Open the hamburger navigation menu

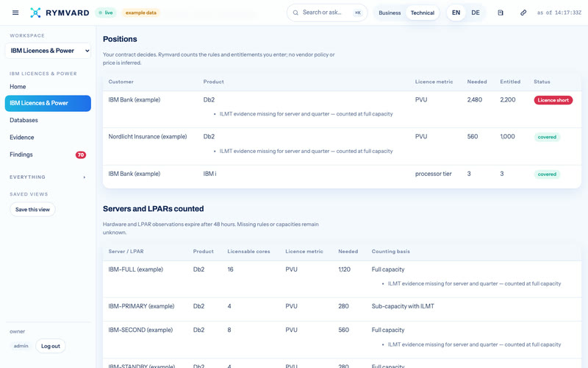coord(15,13)
